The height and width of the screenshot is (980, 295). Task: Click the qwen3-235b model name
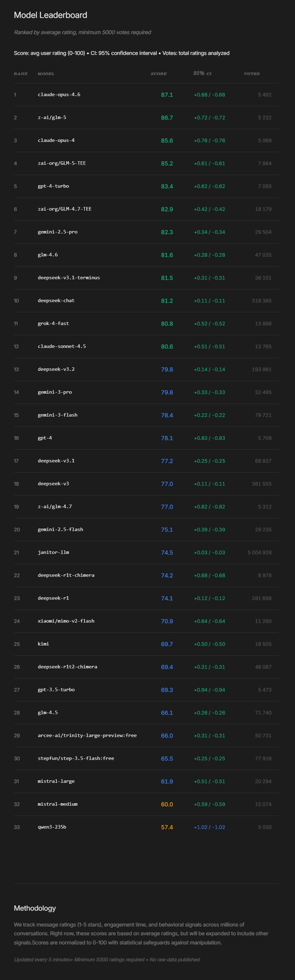pyautogui.click(x=52, y=827)
